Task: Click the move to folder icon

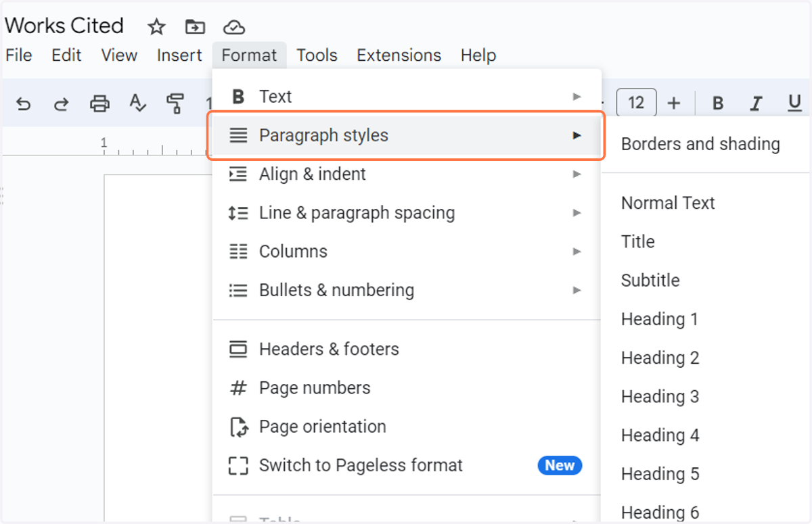Action: tap(195, 27)
